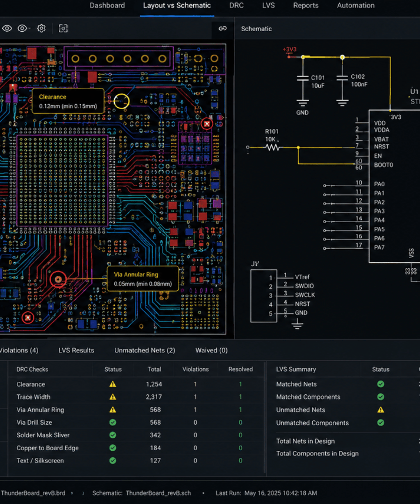Open the Reports tab
This screenshot has width=420, height=504.
[x=306, y=6]
